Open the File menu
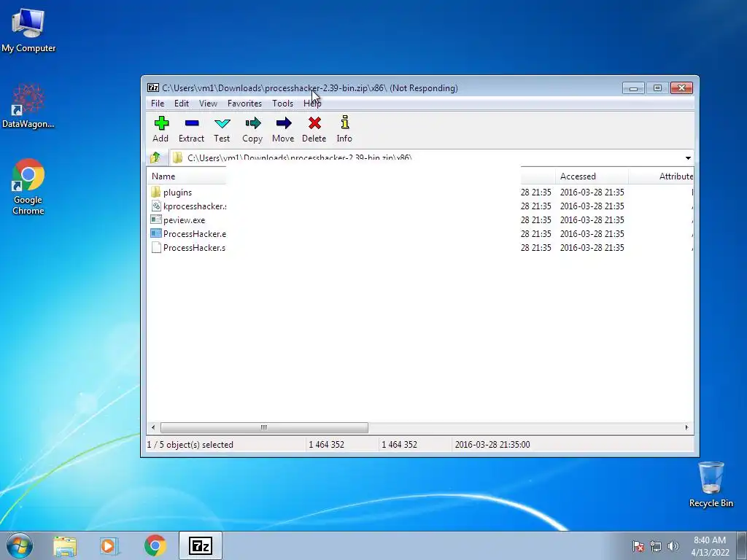Image resolution: width=747 pixels, height=560 pixels. pyautogui.click(x=158, y=104)
